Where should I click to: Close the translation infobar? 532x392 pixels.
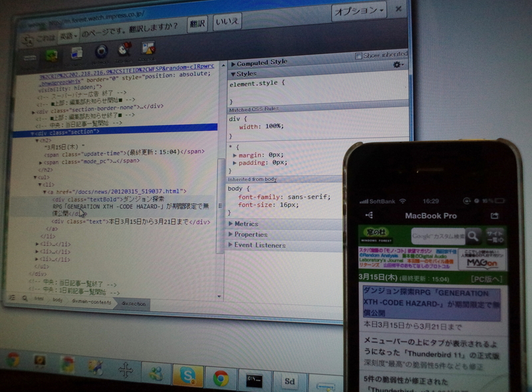(x=398, y=9)
